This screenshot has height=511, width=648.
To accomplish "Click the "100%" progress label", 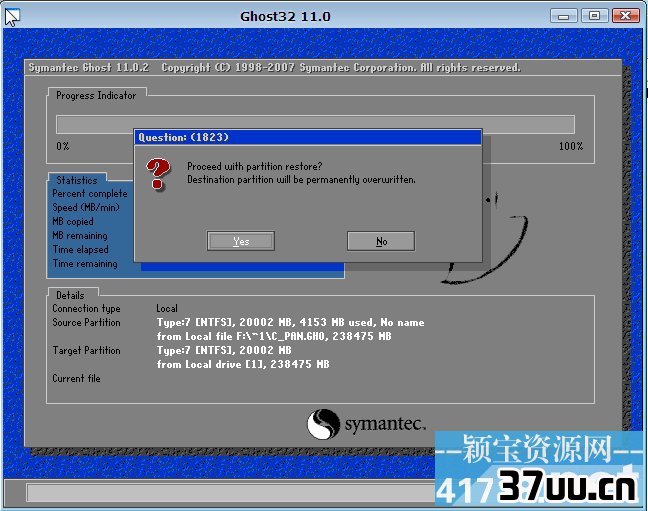I will [571, 146].
